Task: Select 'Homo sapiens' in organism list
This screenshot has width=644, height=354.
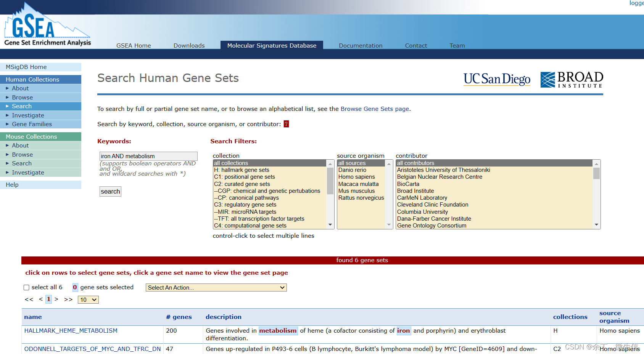Action: pos(361,177)
